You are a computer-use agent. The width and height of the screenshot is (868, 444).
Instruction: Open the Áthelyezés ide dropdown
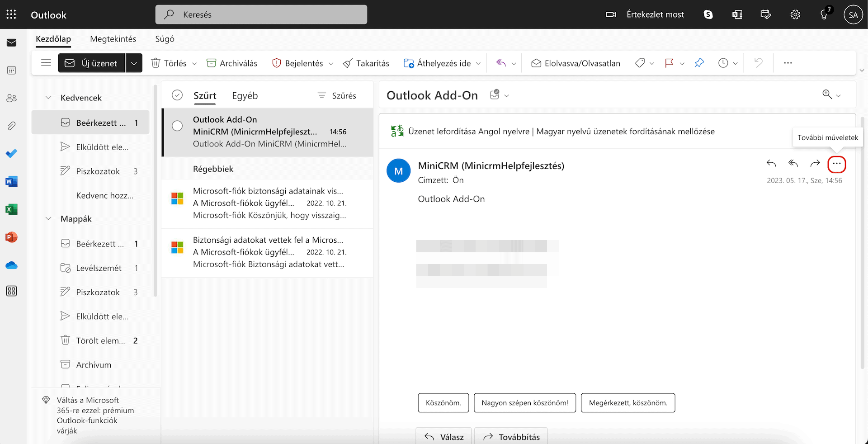tap(479, 63)
